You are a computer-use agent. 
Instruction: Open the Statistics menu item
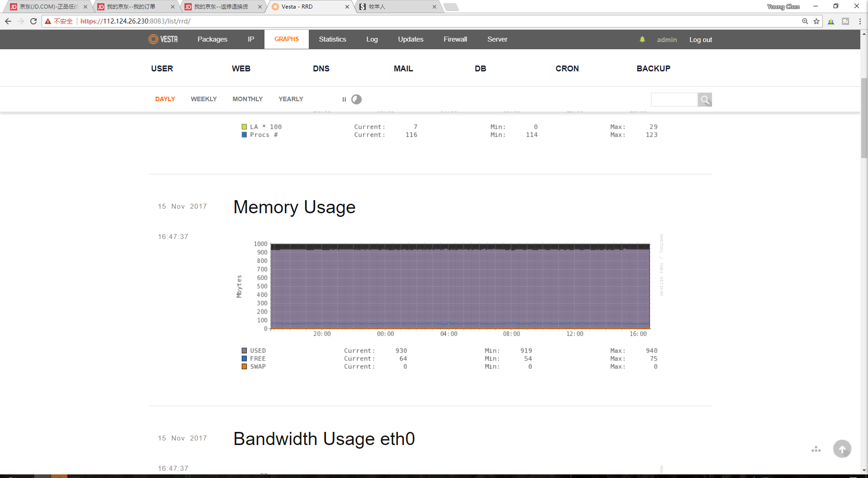point(332,39)
